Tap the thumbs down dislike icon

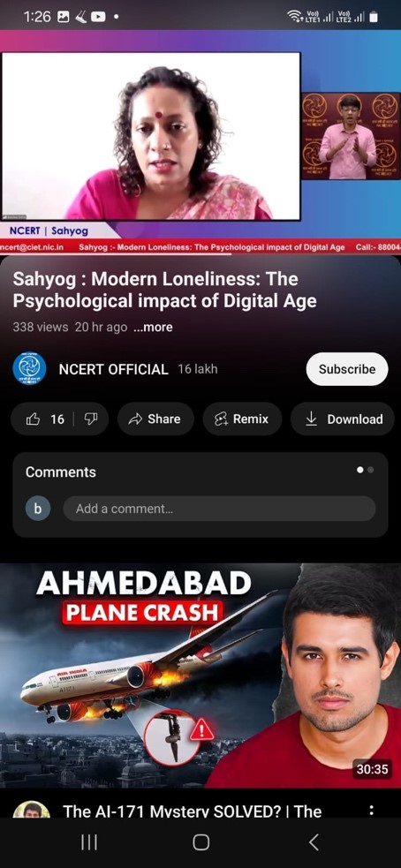[90, 419]
